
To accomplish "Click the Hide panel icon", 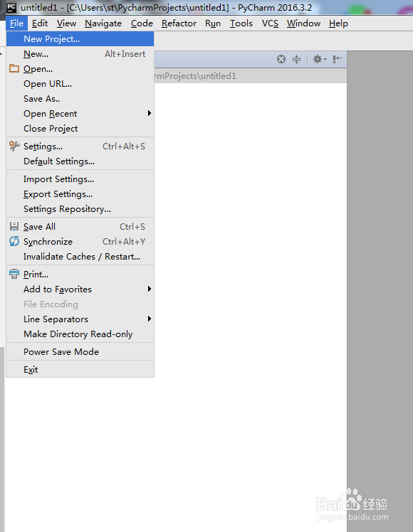I will 337,59.
